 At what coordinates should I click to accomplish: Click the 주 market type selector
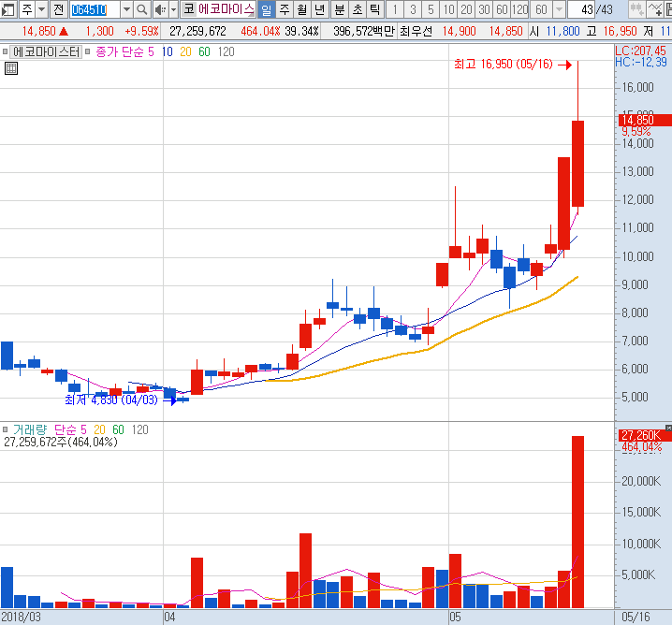(x=27, y=9)
